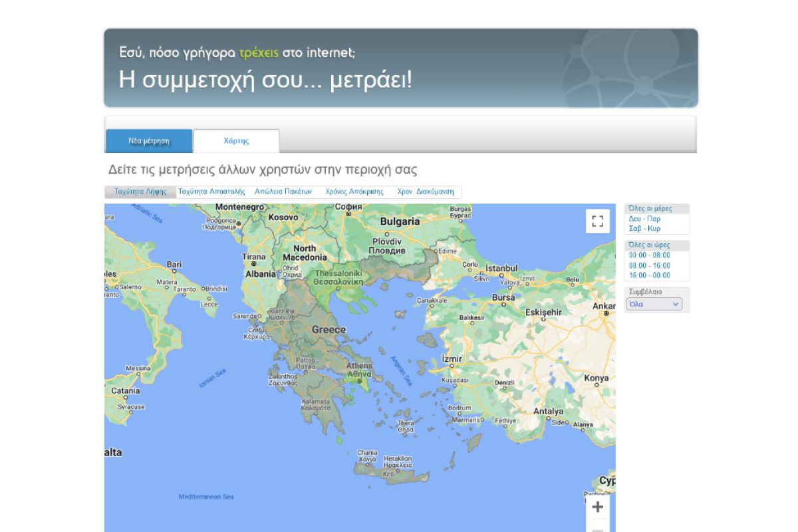Select the Σαβ - Κυρ weekend filter
798x532 pixels.
pos(644,229)
